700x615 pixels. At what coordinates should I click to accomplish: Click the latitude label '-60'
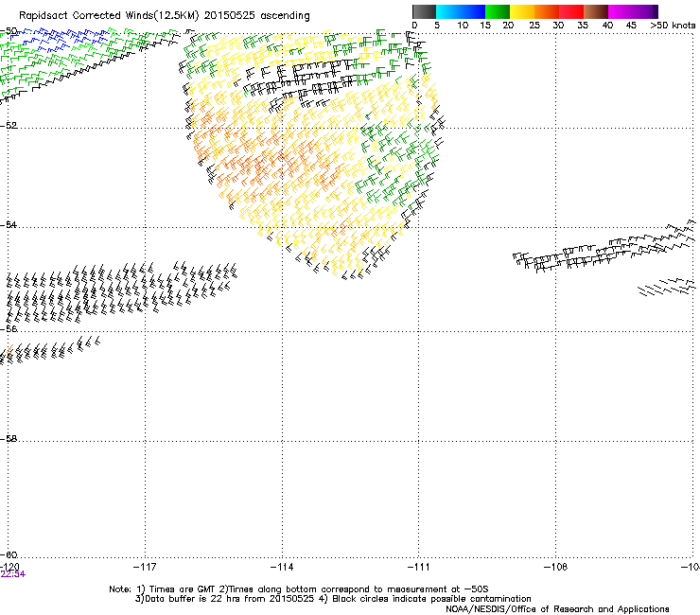pos(9,554)
